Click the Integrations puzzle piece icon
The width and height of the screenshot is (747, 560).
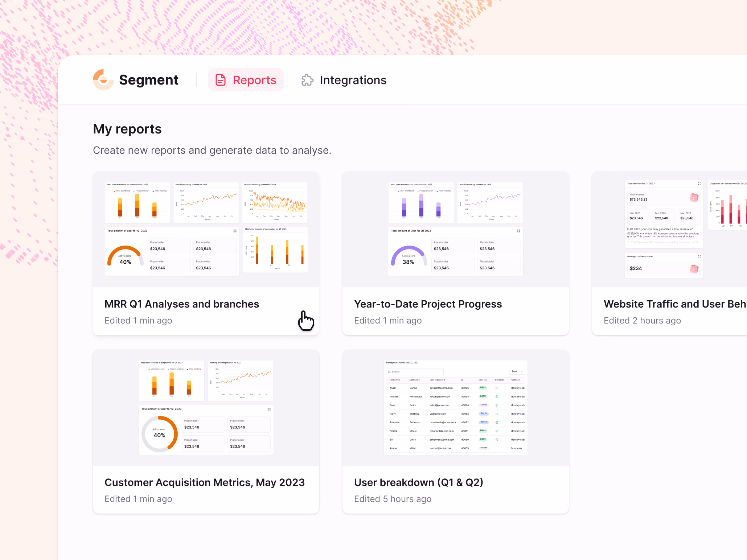point(307,80)
